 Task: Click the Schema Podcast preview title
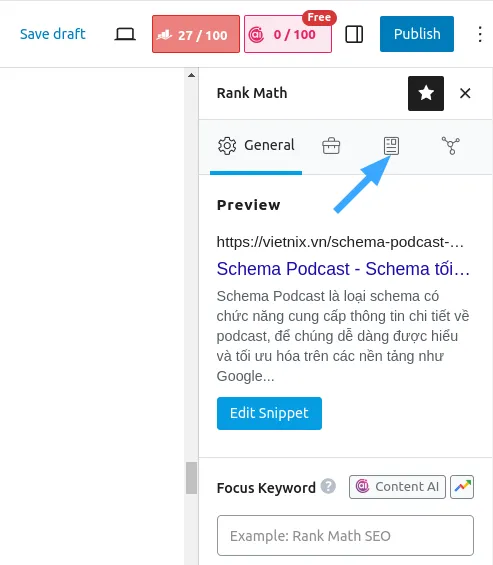coord(343,269)
